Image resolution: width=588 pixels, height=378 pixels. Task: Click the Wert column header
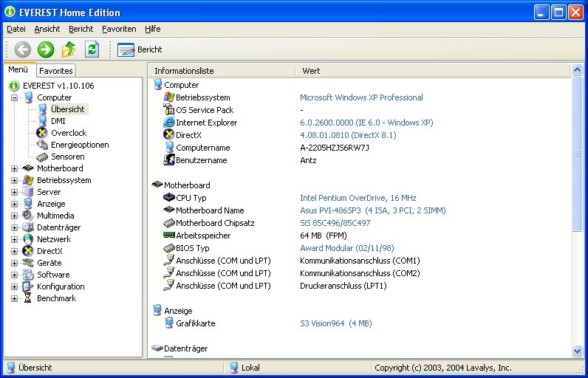tap(311, 71)
